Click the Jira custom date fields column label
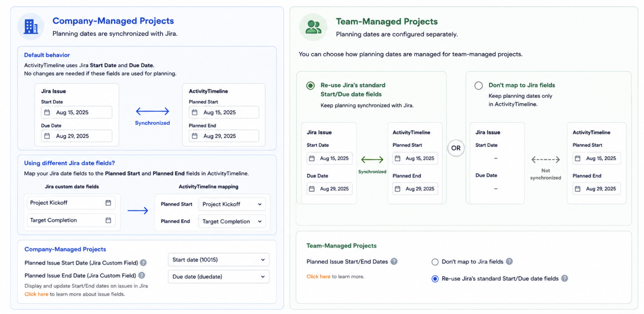The height and width of the screenshot is (314, 644). point(72,187)
